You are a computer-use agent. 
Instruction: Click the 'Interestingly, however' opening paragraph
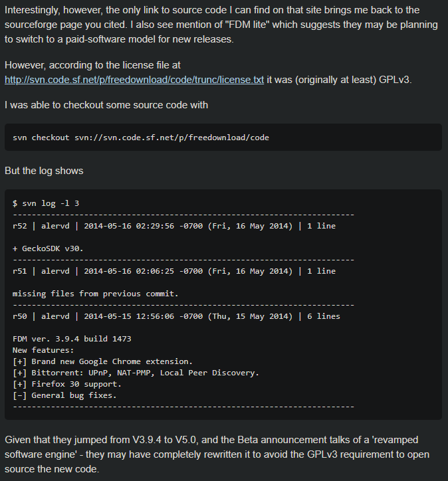[221, 25]
